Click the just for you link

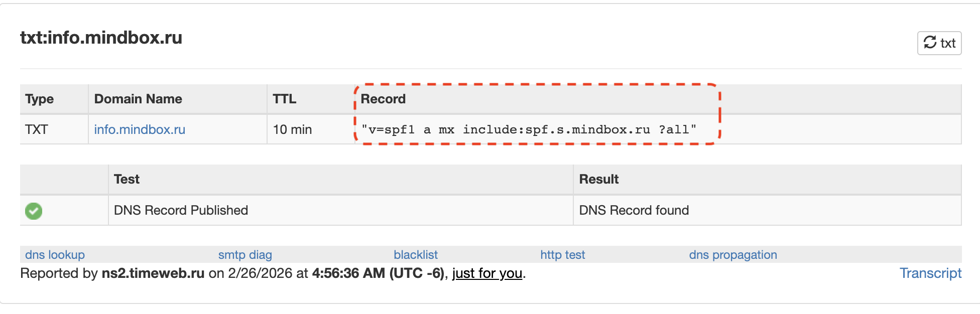click(486, 274)
